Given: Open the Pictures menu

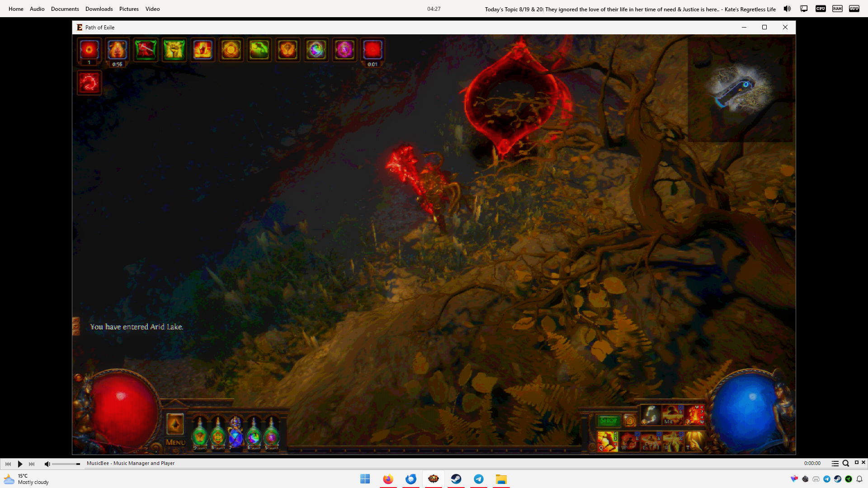Looking at the screenshot, I should click(x=129, y=9).
